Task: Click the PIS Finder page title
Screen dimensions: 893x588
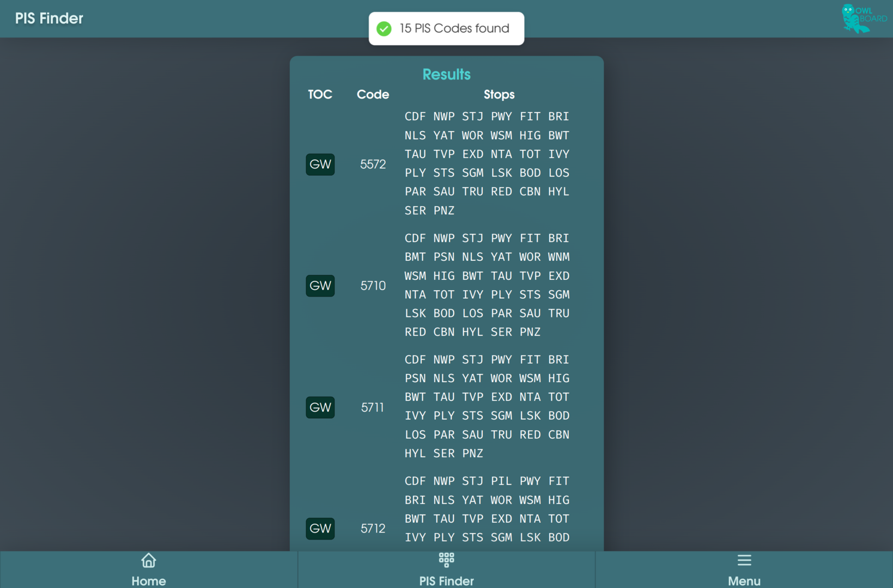Action: [x=49, y=19]
